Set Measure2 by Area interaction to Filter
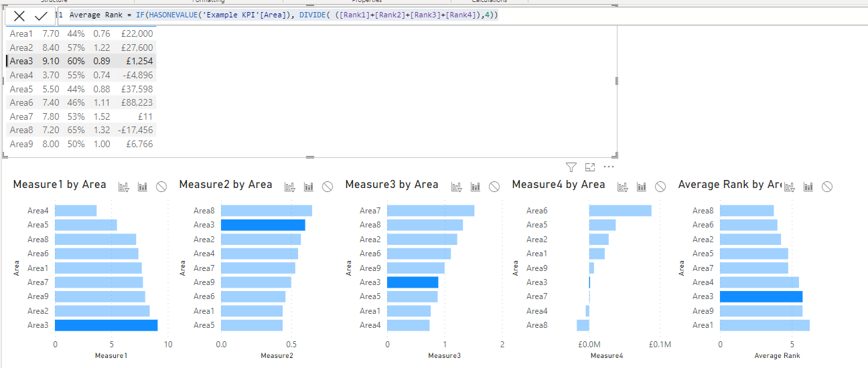This screenshot has height=368, width=868. point(289,187)
